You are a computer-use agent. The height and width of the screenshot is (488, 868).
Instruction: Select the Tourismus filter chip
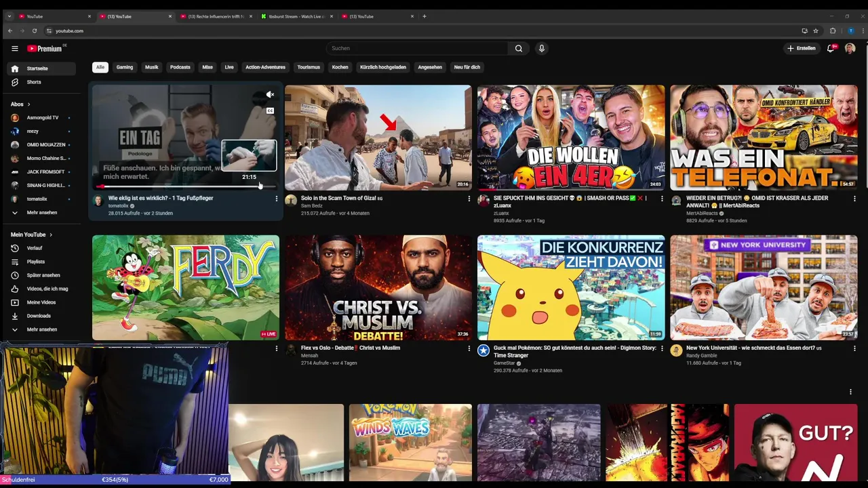(309, 67)
